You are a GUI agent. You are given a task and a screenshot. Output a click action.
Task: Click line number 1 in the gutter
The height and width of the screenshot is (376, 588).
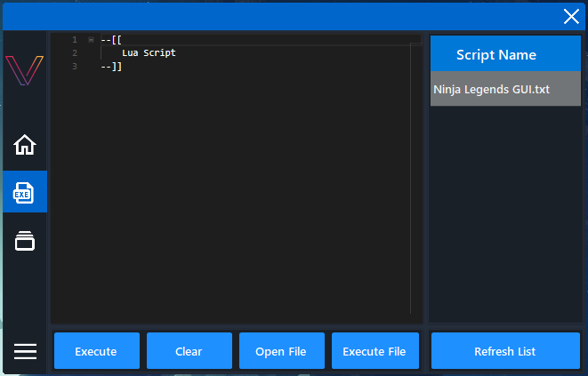75,39
